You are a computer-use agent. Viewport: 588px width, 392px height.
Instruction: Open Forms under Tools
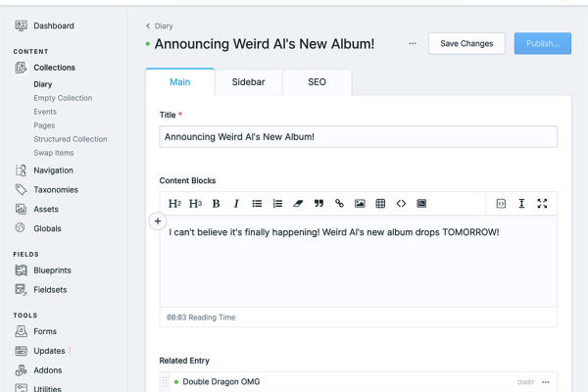pyautogui.click(x=45, y=331)
